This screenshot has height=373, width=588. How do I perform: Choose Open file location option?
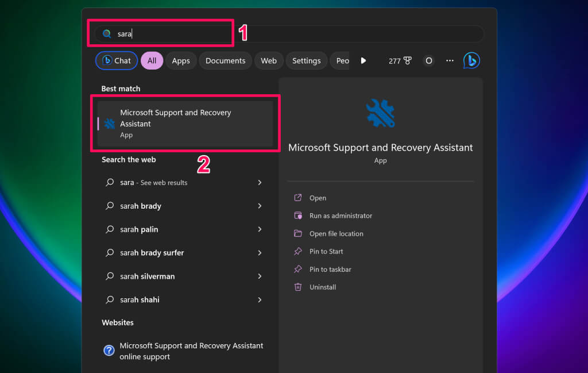336,233
